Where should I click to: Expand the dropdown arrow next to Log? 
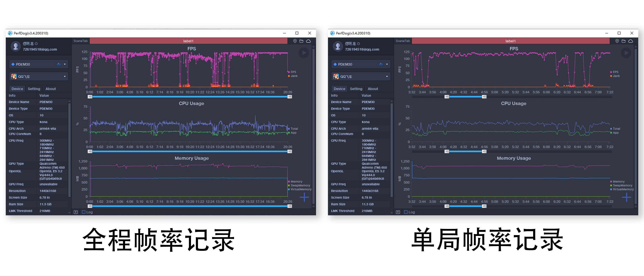[75, 212]
